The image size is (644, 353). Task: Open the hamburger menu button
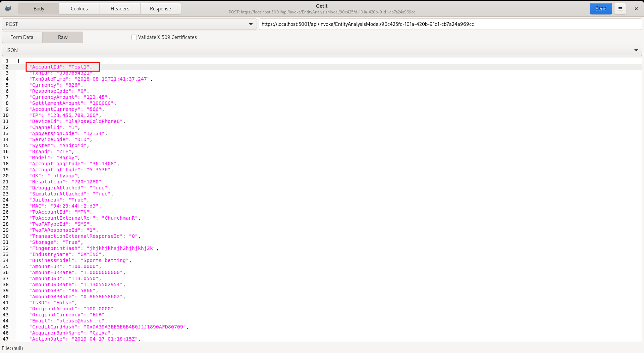(x=620, y=9)
